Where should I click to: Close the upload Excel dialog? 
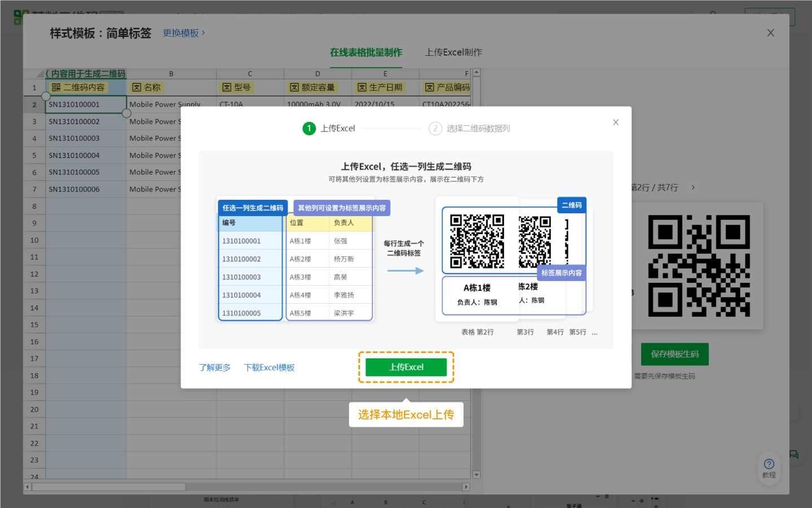click(x=616, y=122)
